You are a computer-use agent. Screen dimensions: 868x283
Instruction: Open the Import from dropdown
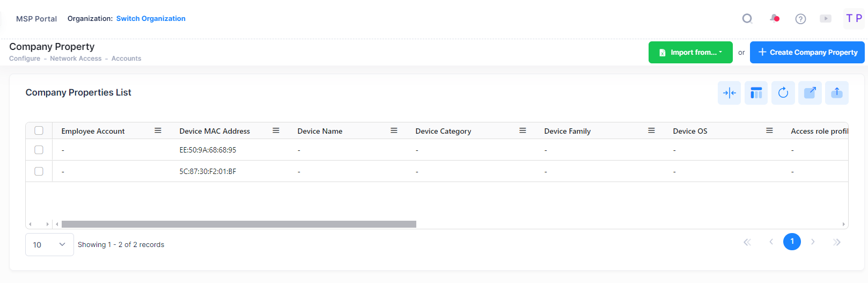pyautogui.click(x=690, y=53)
